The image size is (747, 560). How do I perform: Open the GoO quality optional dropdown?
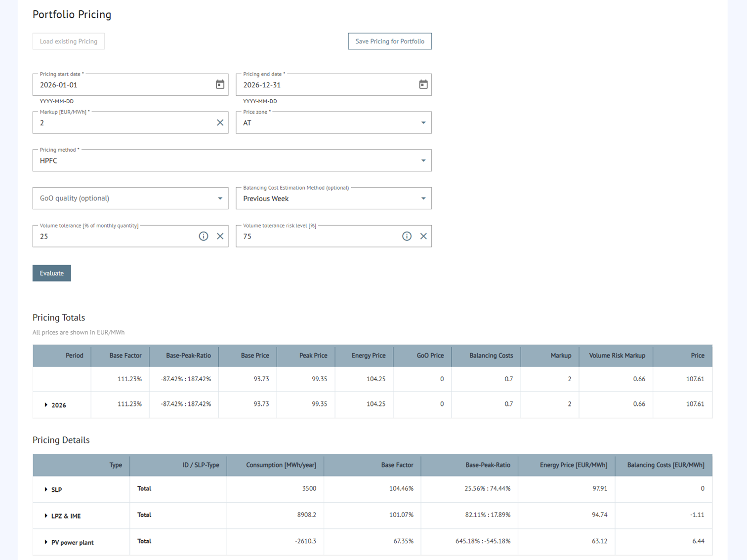point(220,198)
